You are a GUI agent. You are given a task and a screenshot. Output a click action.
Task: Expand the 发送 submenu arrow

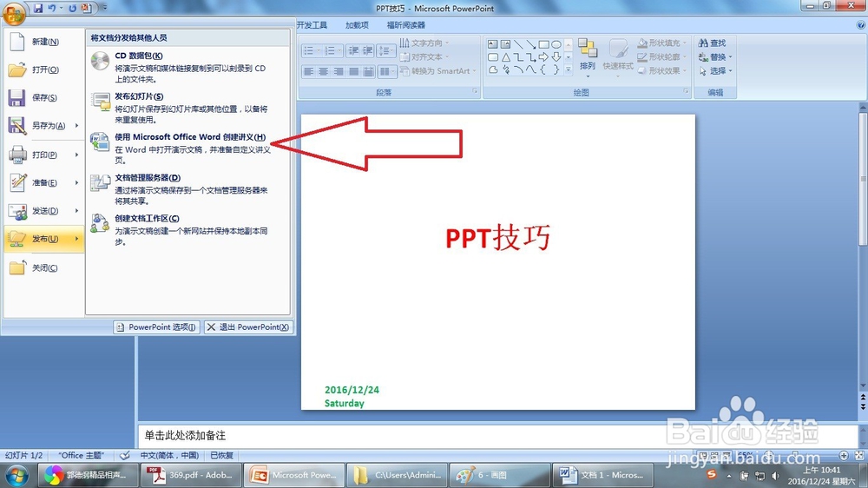77,211
